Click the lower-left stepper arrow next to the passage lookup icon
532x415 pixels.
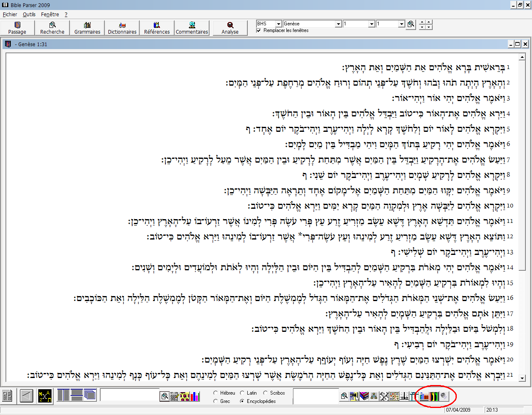point(423,27)
